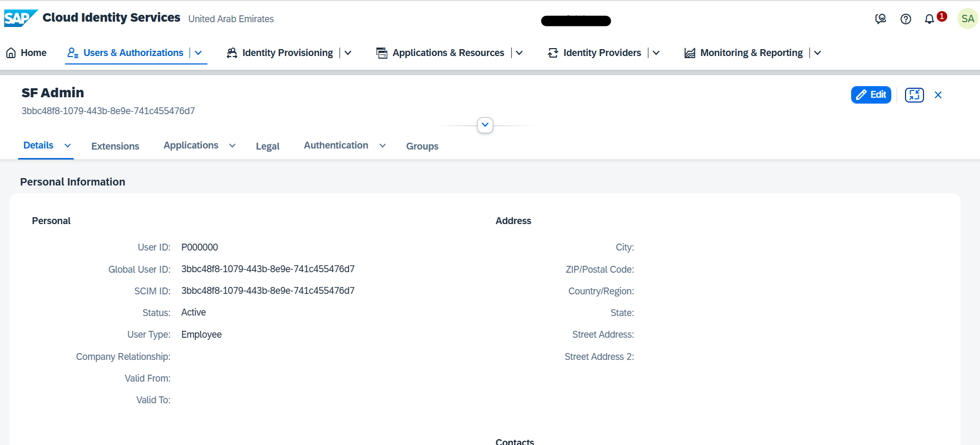This screenshot has width=980, height=445.
Task: Exit full screen mode icon
Action: [914, 95]
